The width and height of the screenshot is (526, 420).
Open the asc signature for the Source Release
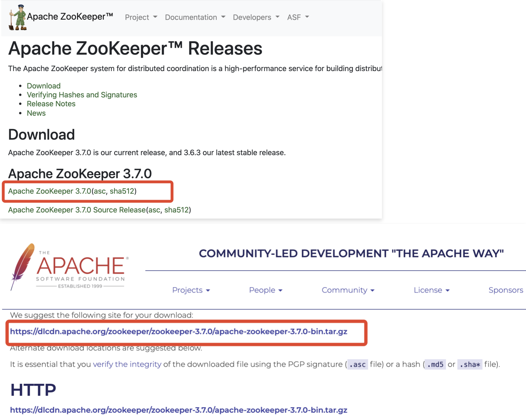(x=154, y=210)
